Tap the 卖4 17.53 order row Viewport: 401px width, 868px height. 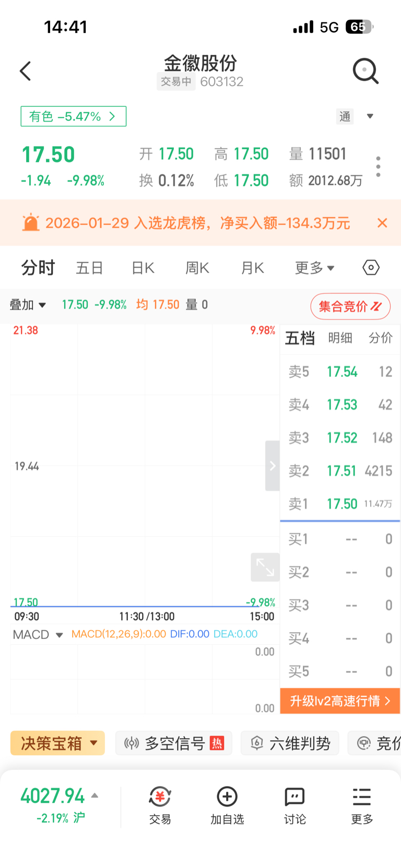[x=340, y=405]
